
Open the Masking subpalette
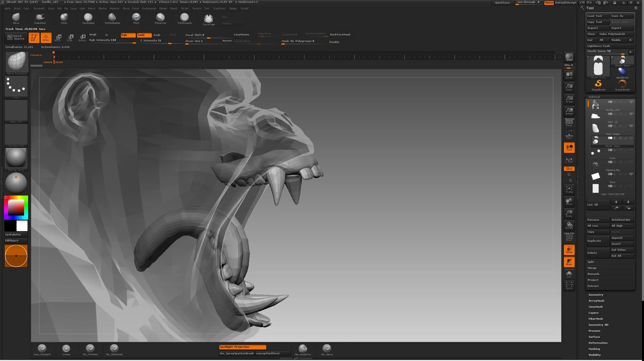[594, 349]
